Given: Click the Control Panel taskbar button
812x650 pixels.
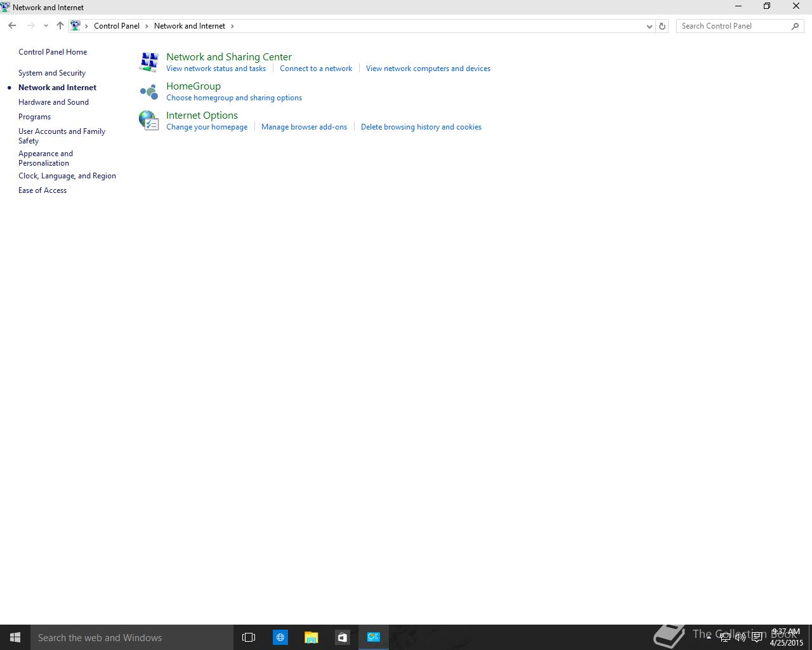Looking at the screenshot, I should coord(374,637).
